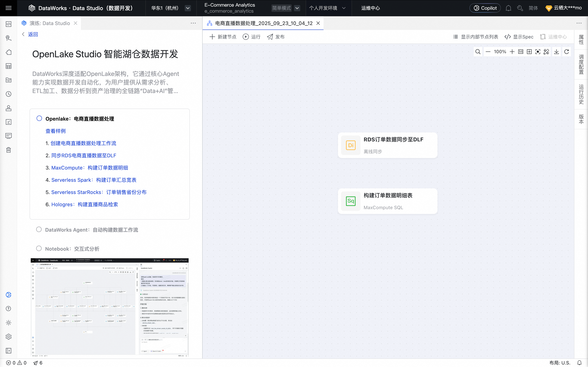Select Notebook 交互式分析 radio option
This screenshot has height=367, width=588.
click(39, 248)
